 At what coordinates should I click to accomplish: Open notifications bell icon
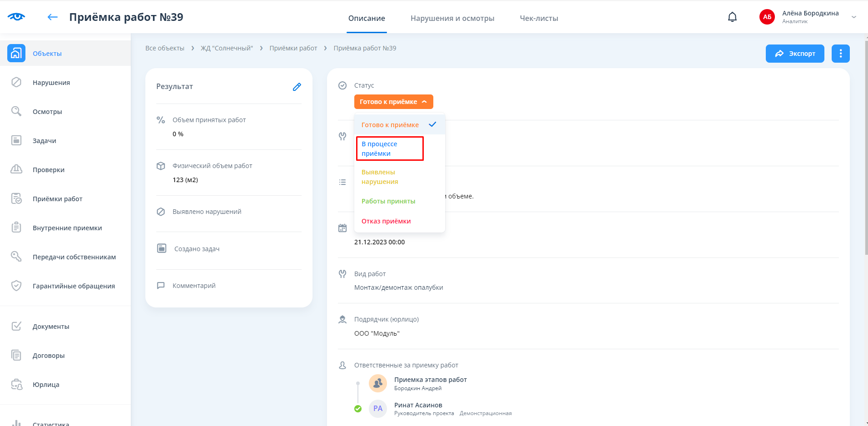pyautogui.click(x=732, y=17)
